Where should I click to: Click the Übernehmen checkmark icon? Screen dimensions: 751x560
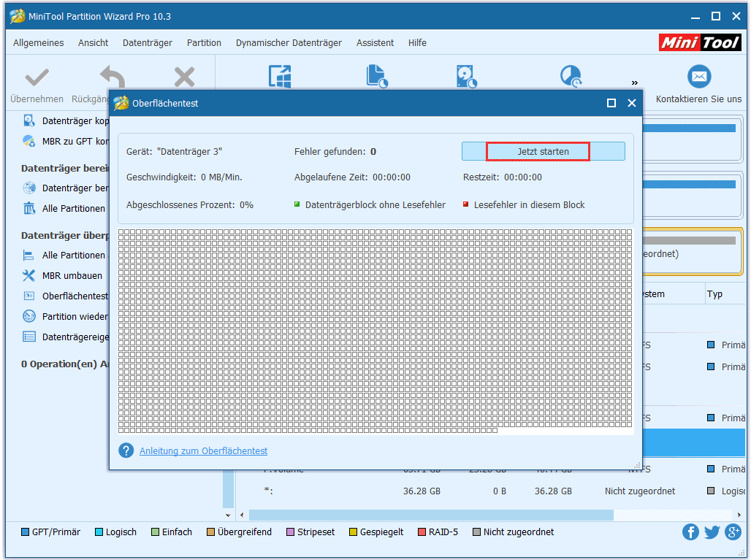pos(37,77)
